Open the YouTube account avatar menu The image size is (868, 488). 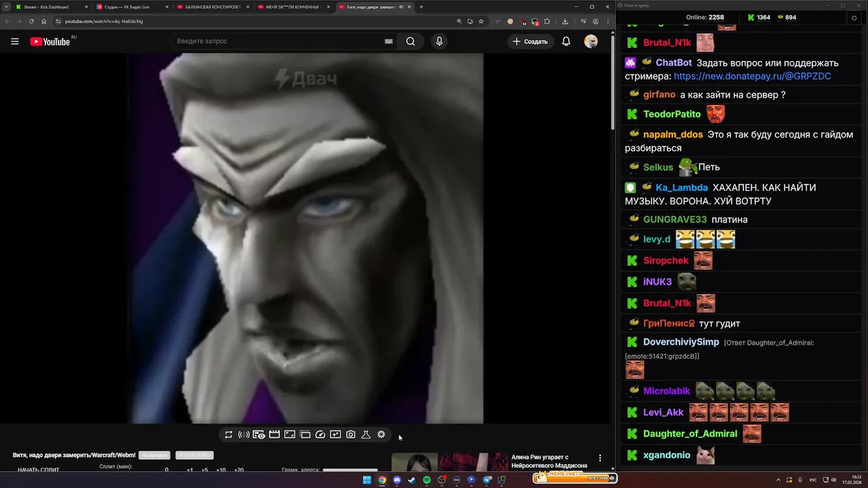click(591, 41)
